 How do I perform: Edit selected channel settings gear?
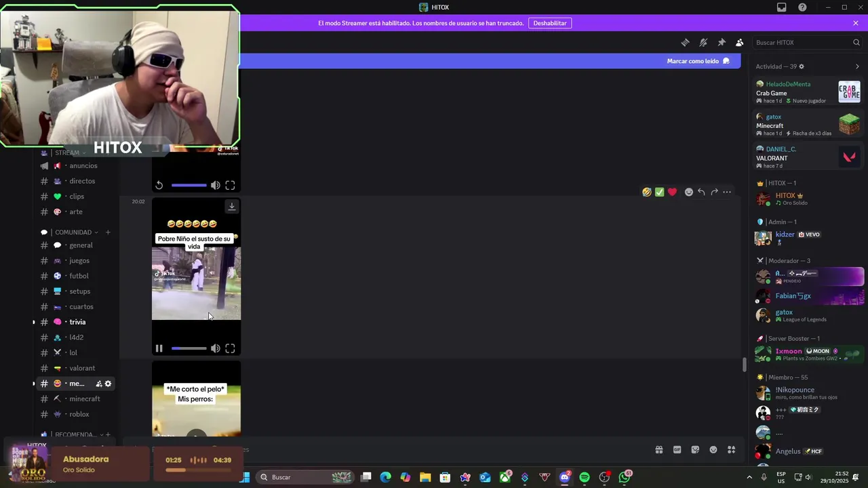pyautogui.click(x=108, y=384)
